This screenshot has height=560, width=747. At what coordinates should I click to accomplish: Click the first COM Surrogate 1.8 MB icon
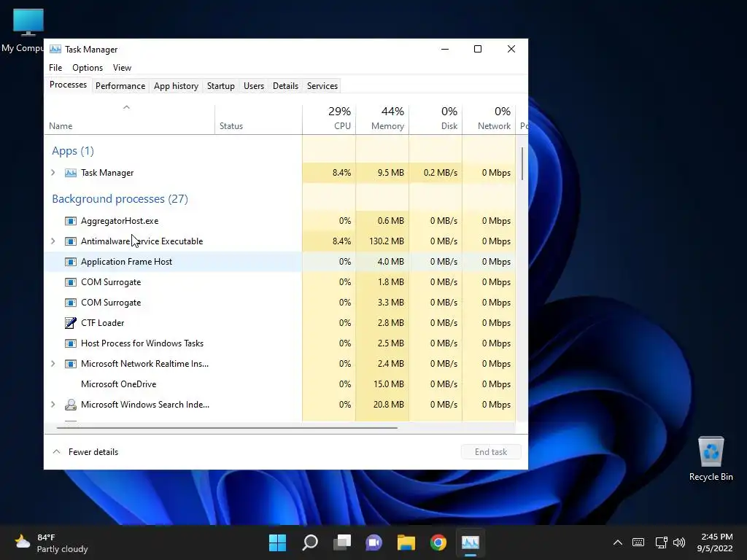tap(71, 282)
